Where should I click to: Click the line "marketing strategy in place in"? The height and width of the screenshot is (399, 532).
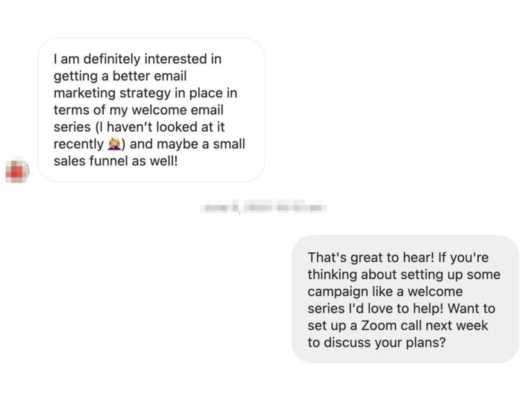pos(145,94)
